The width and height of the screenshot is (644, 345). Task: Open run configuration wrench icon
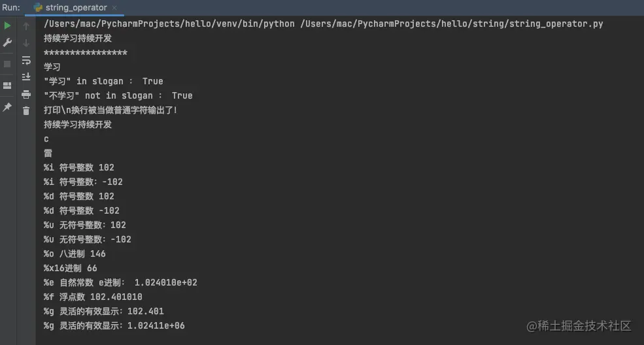click(x=7, y=42)
